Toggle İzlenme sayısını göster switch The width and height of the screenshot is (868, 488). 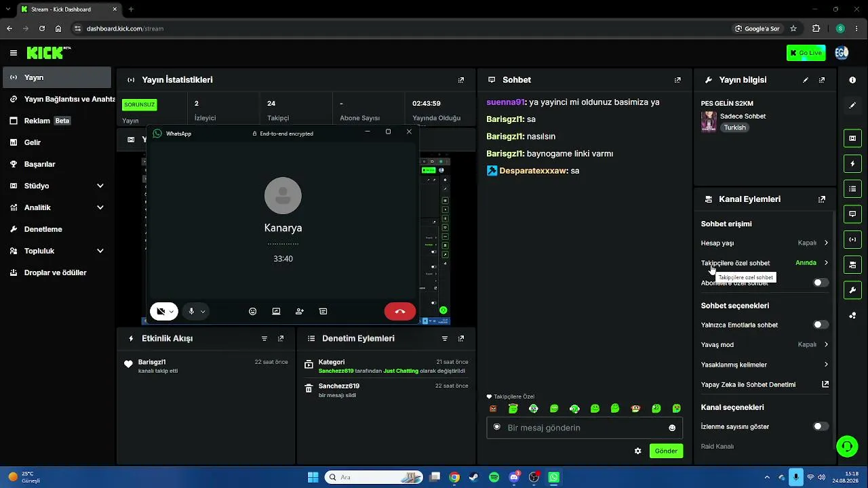click(821, 426)
